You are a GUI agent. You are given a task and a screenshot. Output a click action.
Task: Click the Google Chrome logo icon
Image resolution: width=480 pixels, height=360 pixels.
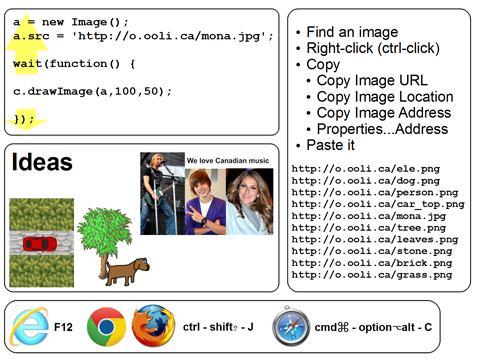pyautogui.click(x=106, y=327)
